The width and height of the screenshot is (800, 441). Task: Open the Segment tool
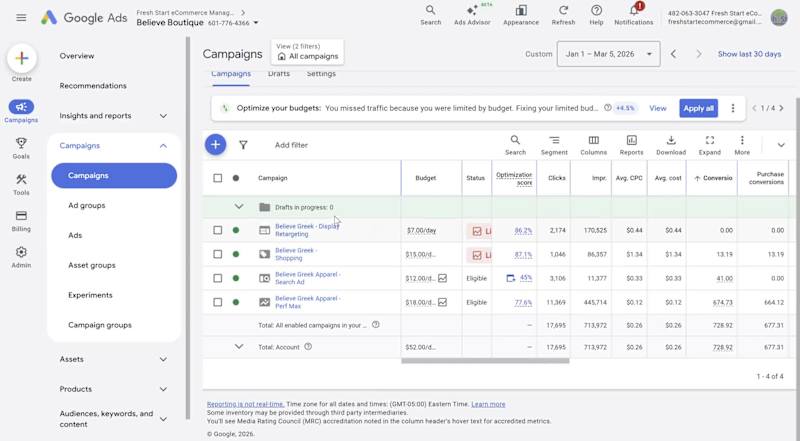point(554,145)
